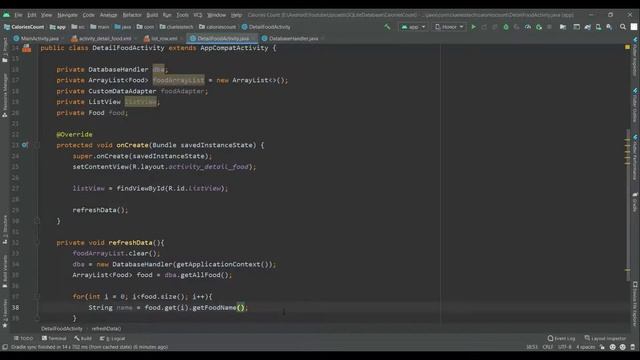Image resolution: width=640 pixels, height=360 pixels.
Task: Open the Project Structure icon in toolbar
Action: coord(563,27)
